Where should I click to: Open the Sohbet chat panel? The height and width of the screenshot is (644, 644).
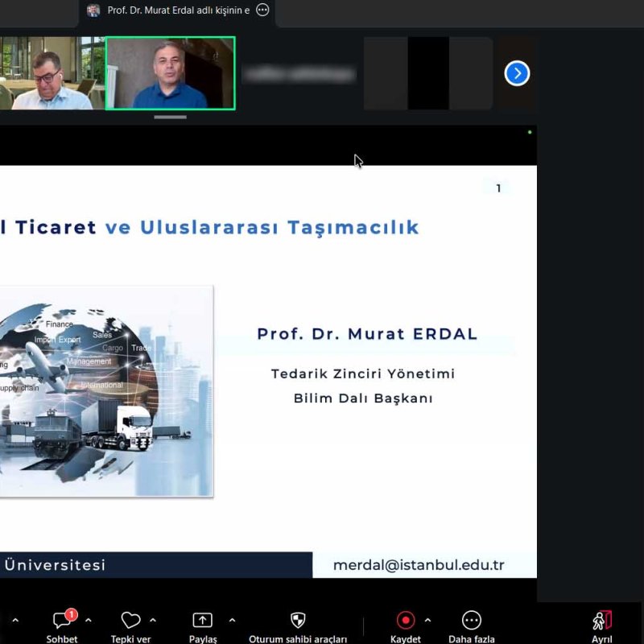click(x=62, y=626)
